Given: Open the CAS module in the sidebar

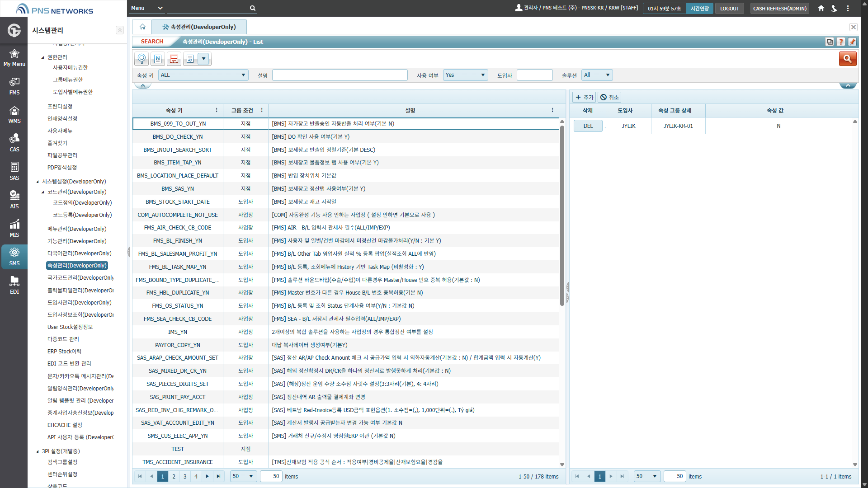Looking at the screenshot, I should [x=14, y=143].
